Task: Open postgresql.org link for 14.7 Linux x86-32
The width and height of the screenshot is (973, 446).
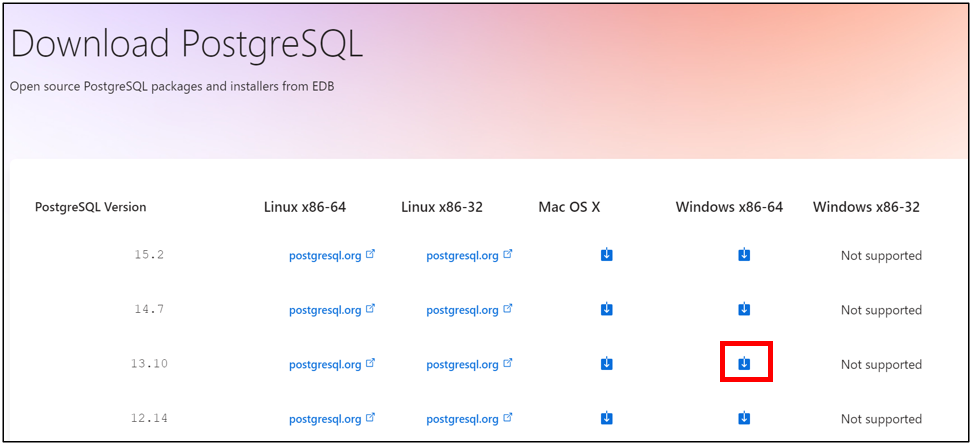Action: pos(469,310)
